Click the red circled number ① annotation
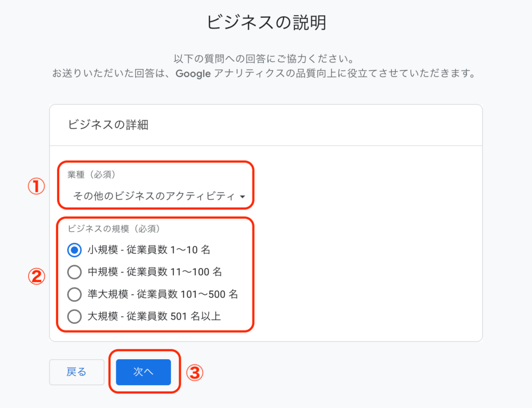Screen dimensions: 532x408 pos(36,187)
